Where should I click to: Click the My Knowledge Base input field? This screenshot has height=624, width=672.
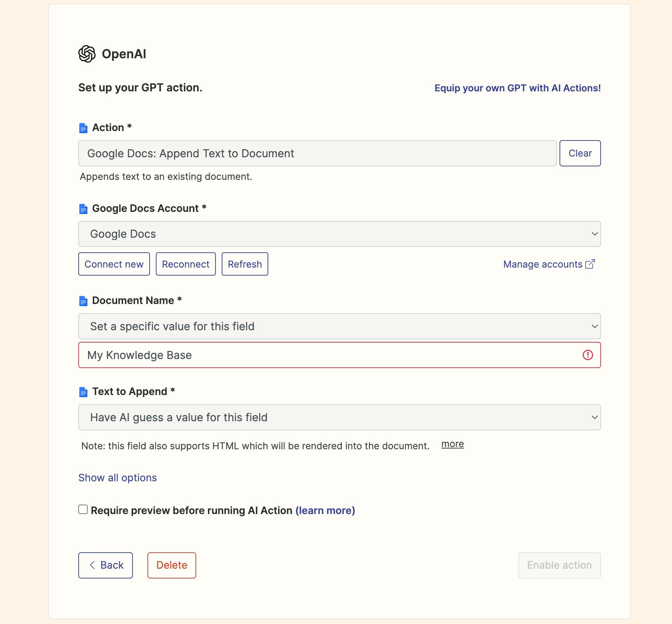click(x=339, y=355)
